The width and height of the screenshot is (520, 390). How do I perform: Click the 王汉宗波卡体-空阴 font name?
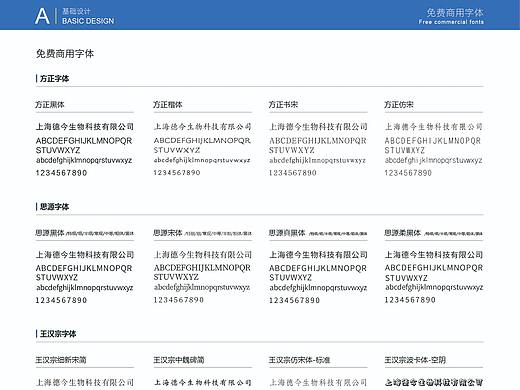coord(415,360)
